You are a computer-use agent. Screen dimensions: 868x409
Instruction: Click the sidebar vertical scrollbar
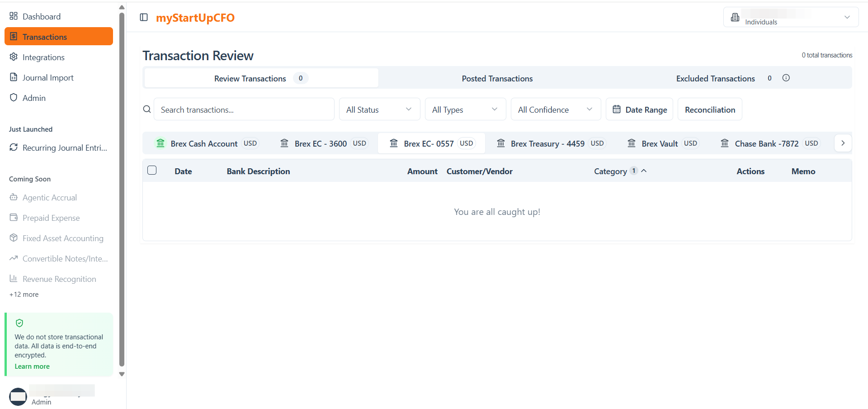pyautogui.click(x=122, y=190)
